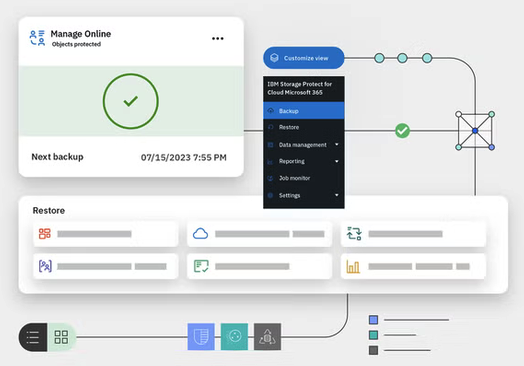Switch to list view toggle
Viewport: 524px width, 366px height.
pyautogui.click(x=33, y=337)
